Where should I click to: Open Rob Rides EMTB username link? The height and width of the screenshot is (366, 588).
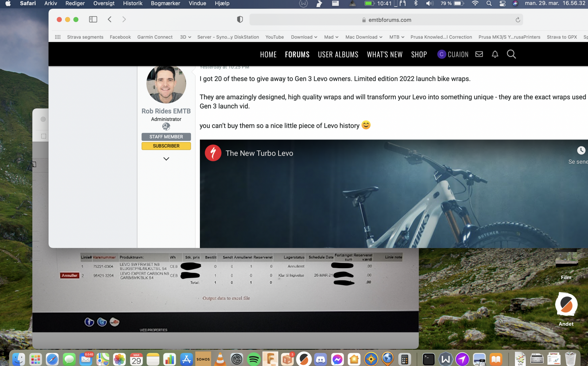[x=166, y=111]
